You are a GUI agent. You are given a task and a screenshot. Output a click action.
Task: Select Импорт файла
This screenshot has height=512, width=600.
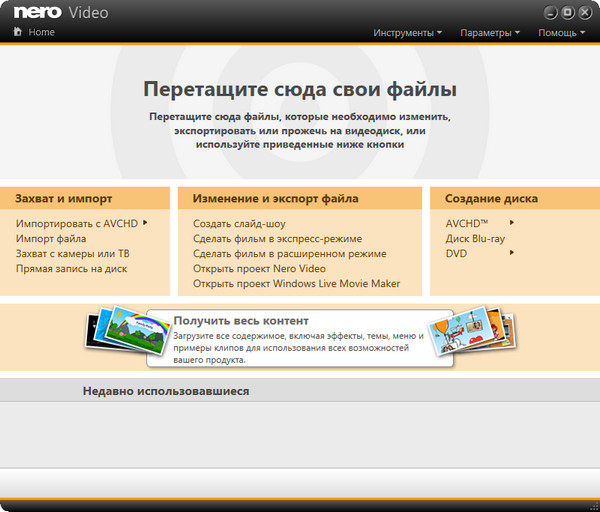click(x=50, y=239)
